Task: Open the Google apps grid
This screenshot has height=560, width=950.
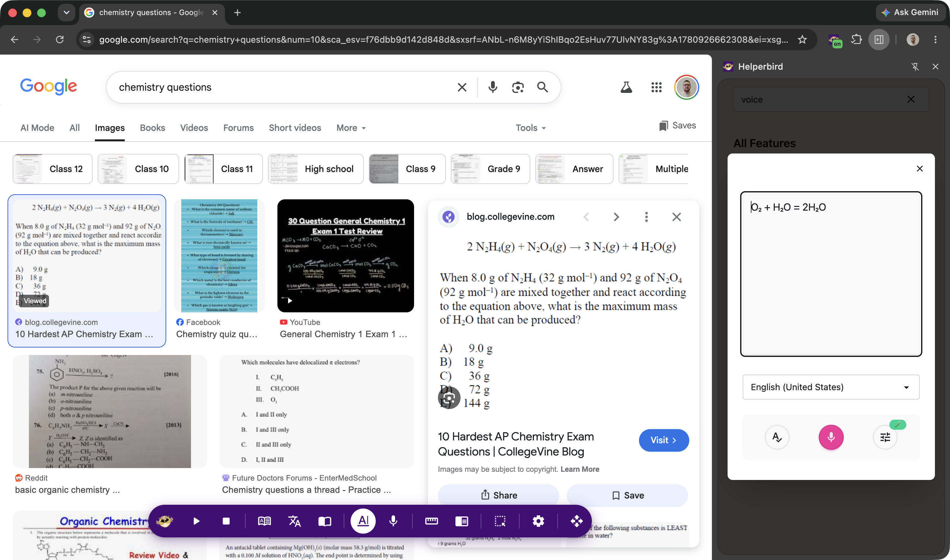Action: click(x=656, y=87)
